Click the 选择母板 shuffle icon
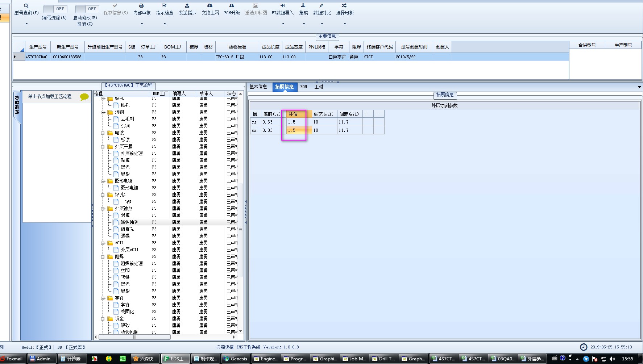The image size is (643, 364). [344, 6]
